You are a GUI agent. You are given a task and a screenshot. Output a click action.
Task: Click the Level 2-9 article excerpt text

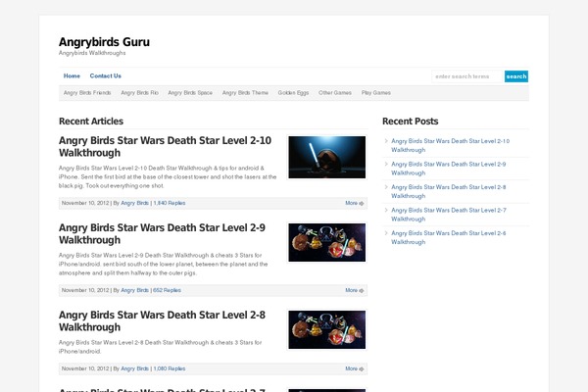click(x=163, y=264)
